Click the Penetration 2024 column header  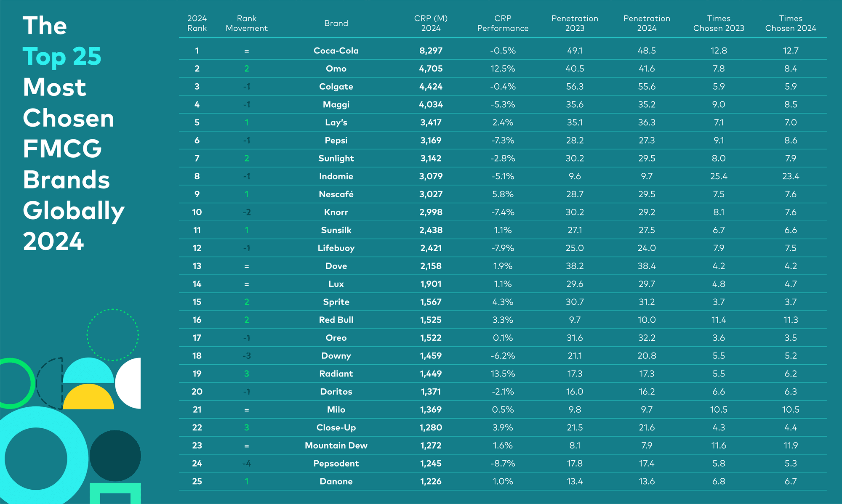click(x=647, y=23)
